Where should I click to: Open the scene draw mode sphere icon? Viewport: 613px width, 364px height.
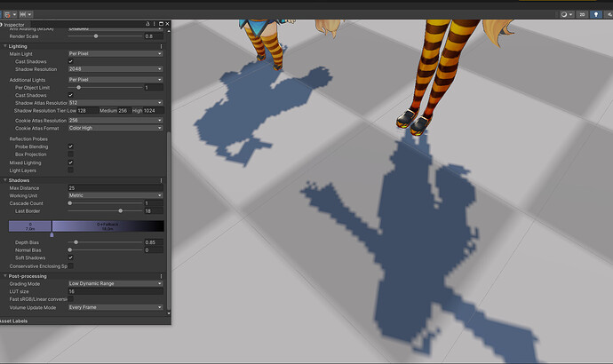[x=564, y=14]
